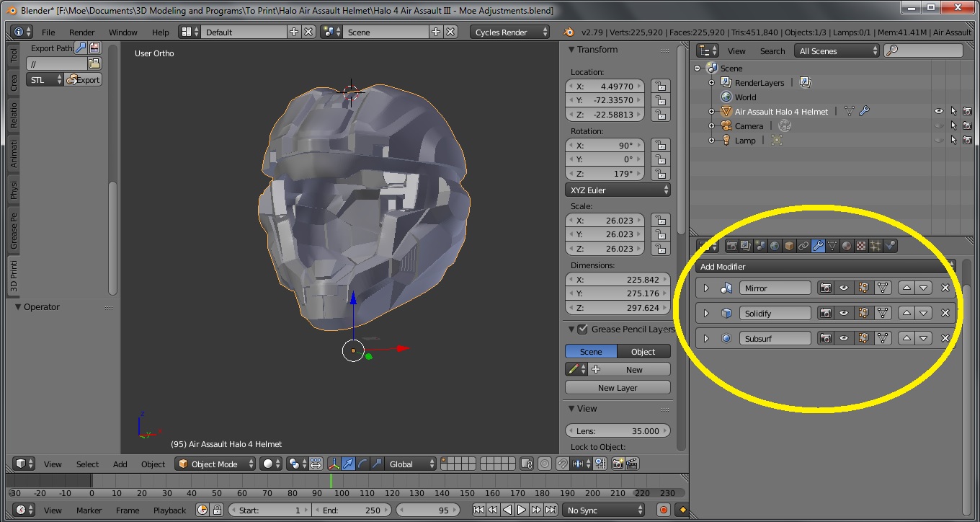Open the STL export format dropdown
Screen dimensions: 980x522
click(x=45, y=79)
